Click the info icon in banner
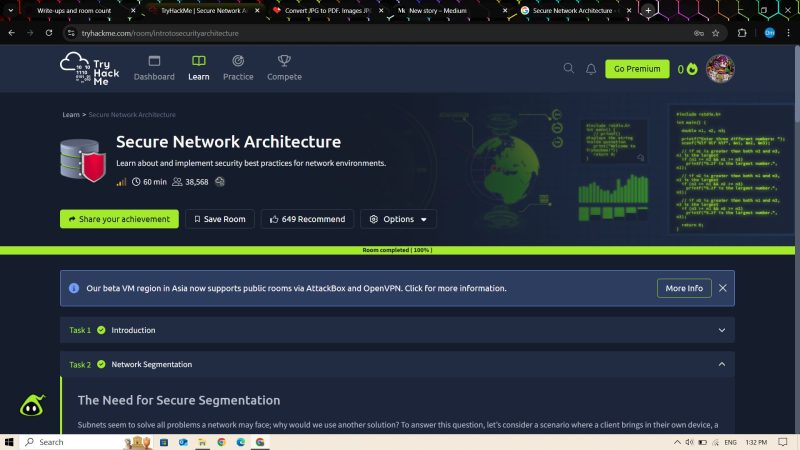 pyautogui.click(x=74, y=288)
